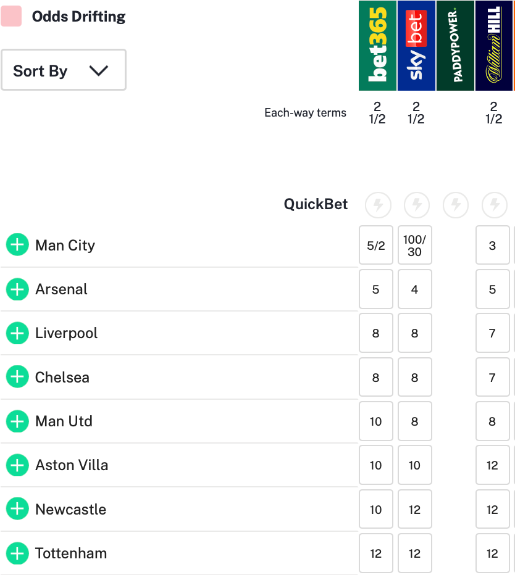Open the bet365 bookmaker logo

[x=377, y=45]
